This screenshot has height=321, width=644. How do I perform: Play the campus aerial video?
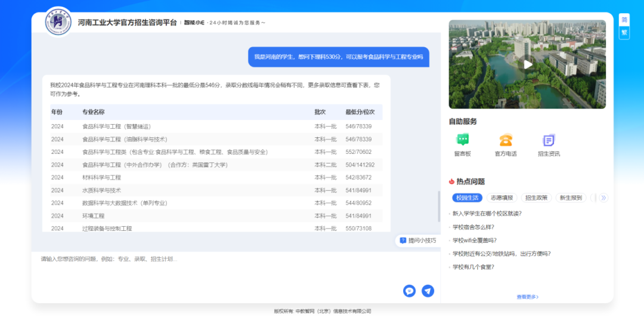click(528, 64)
